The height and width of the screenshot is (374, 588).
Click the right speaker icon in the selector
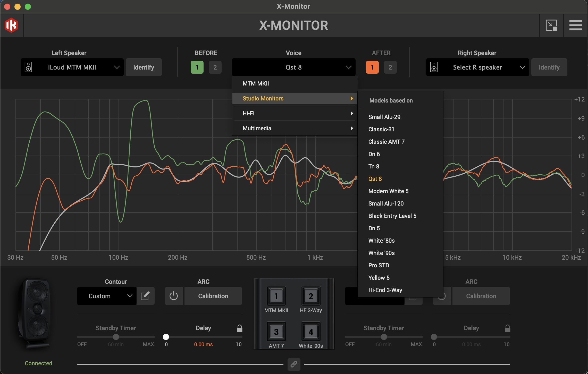point(434,67)
